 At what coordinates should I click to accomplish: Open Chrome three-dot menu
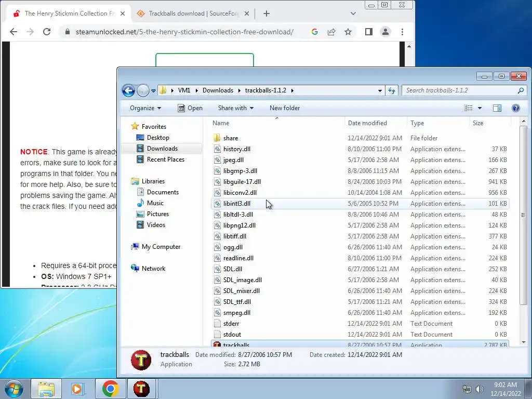(x=402, y=32)
